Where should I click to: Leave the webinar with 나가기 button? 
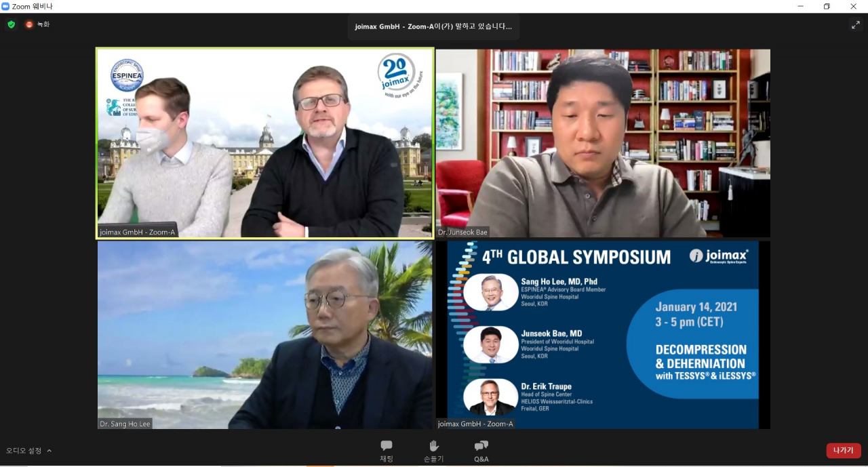point(844,451)
